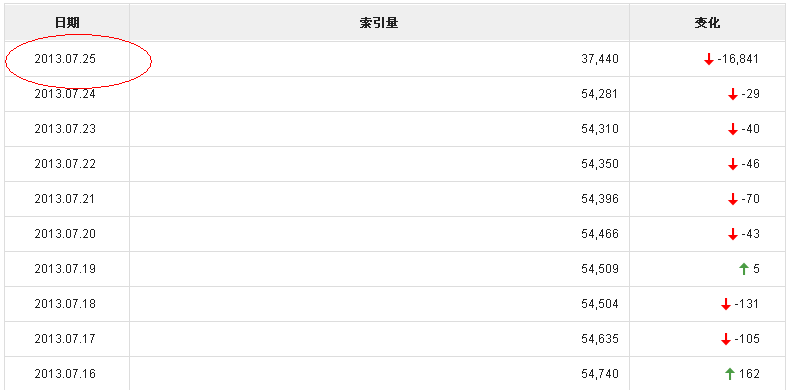This screenshot has height=390, width=793.
Task: Click red down arrow next to -40
Action: click(x=732, y=129)
